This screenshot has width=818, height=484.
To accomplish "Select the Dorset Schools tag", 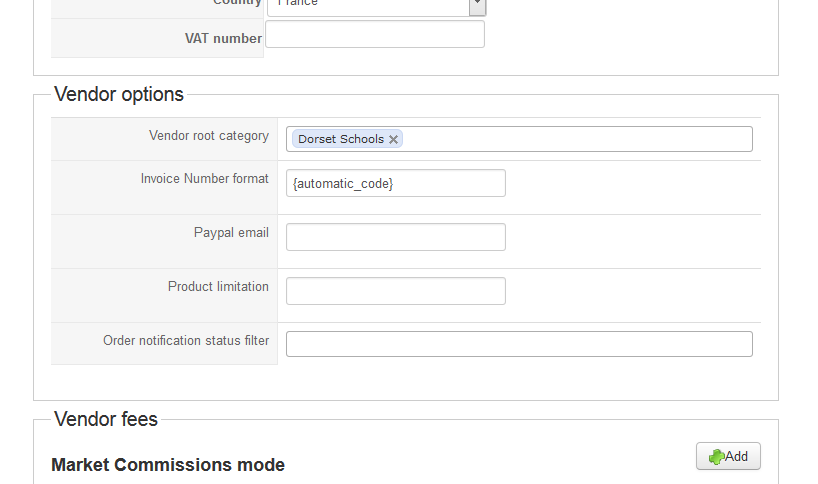I will (340, 140).
